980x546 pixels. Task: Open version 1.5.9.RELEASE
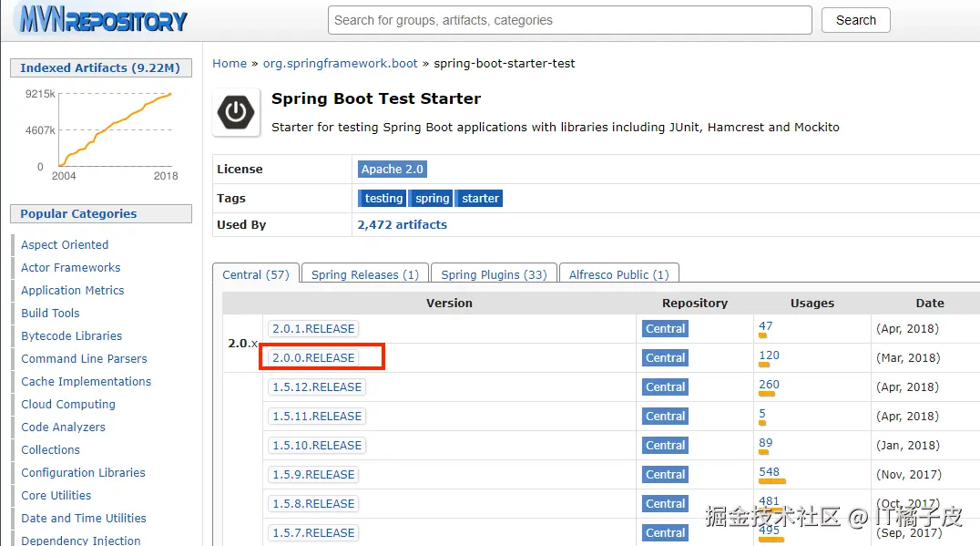point(313,475)
